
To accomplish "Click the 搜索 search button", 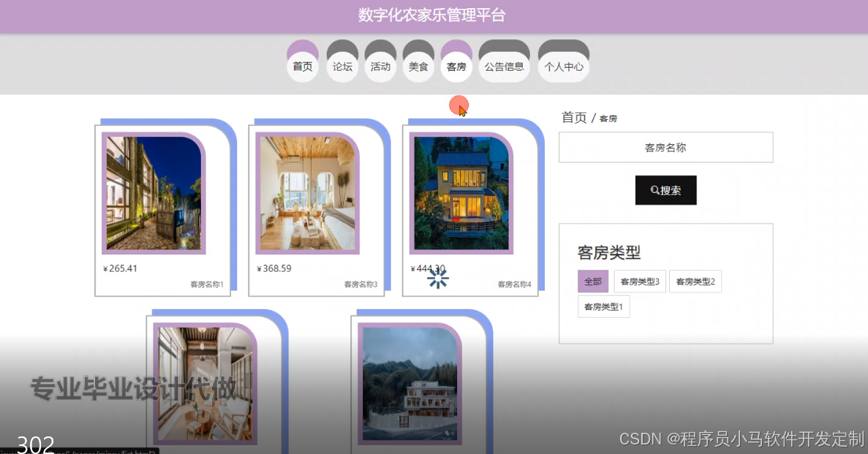I will (x=665, y=189).
